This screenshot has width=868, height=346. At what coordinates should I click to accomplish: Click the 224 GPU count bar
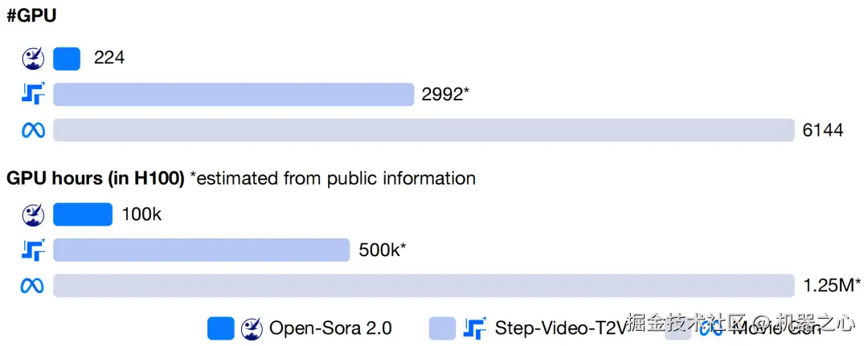pos(67,59)
